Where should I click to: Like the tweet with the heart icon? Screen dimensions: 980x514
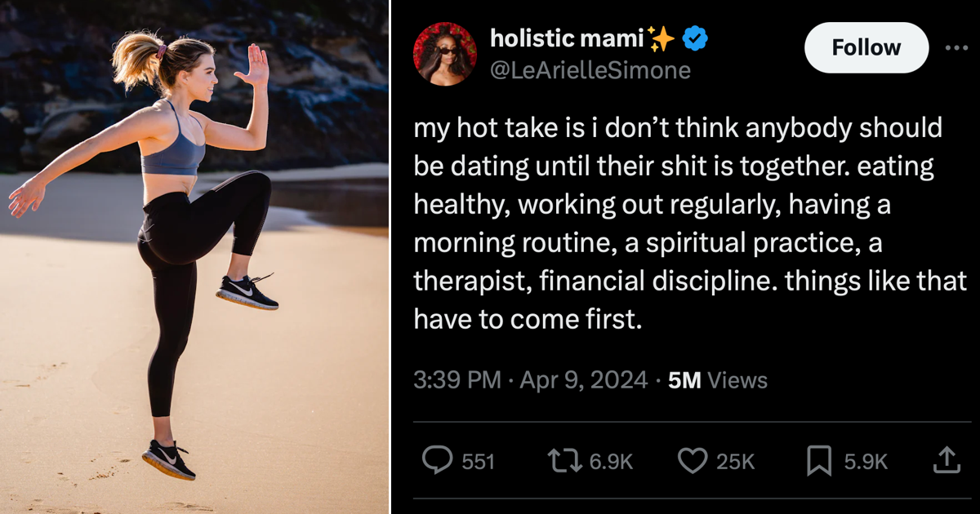click(693, 461)
